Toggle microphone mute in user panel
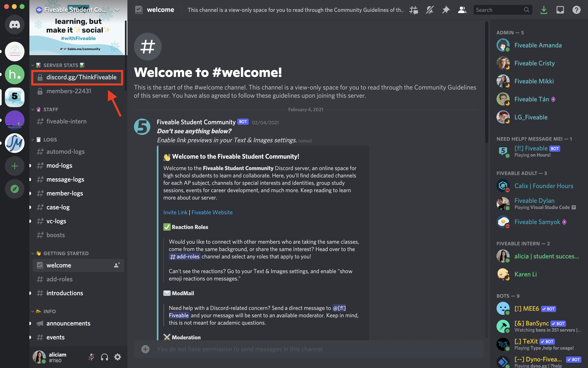Screen dimensions: 588x368 [91, 357]
